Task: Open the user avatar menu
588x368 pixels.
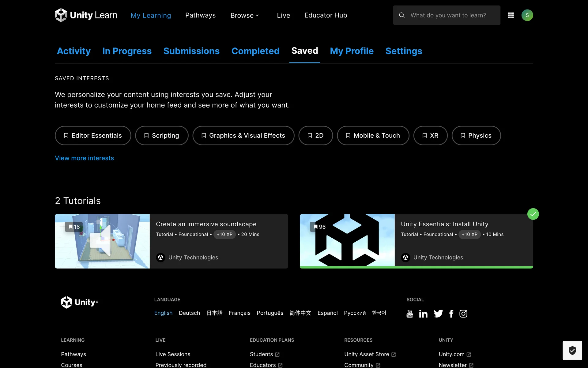Action: pyautogui.click(x=527, y=15)
